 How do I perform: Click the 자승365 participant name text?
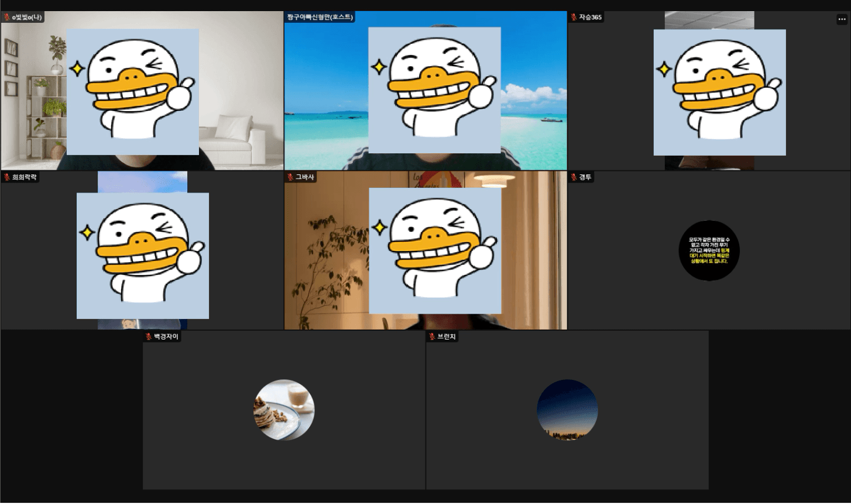[x=590, y=18]
